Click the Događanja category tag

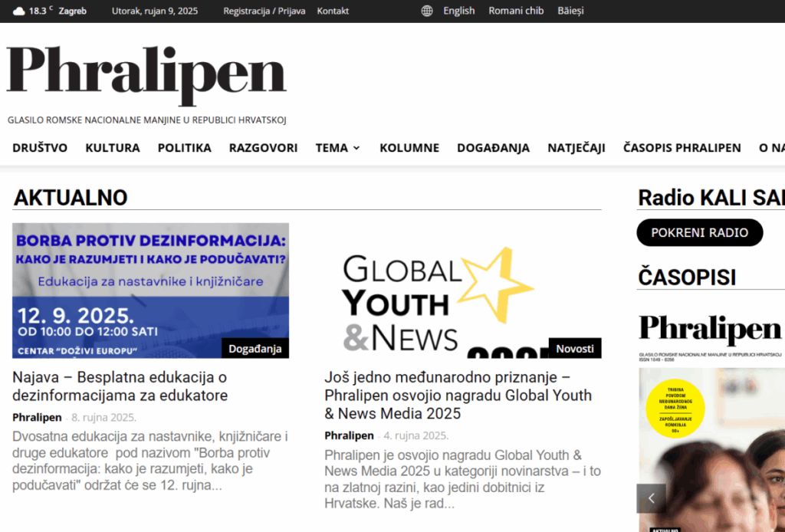click(x=255, y=348)
